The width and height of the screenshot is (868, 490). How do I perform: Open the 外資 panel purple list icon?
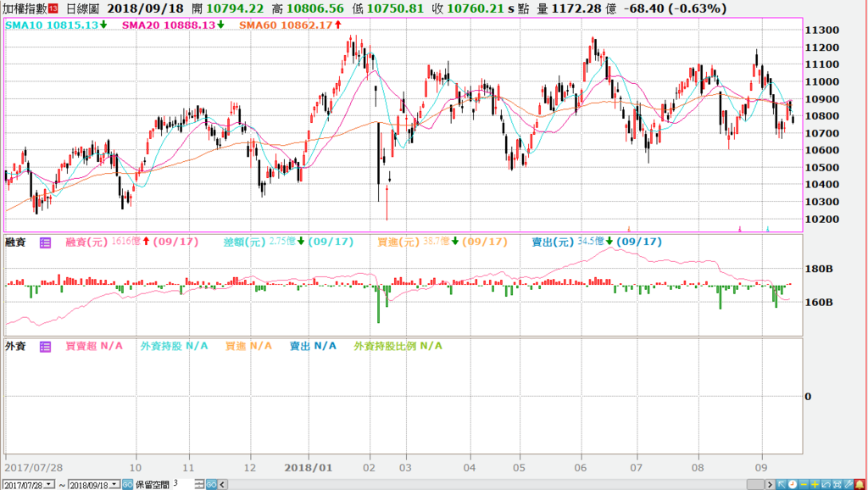tap(46, 347)
